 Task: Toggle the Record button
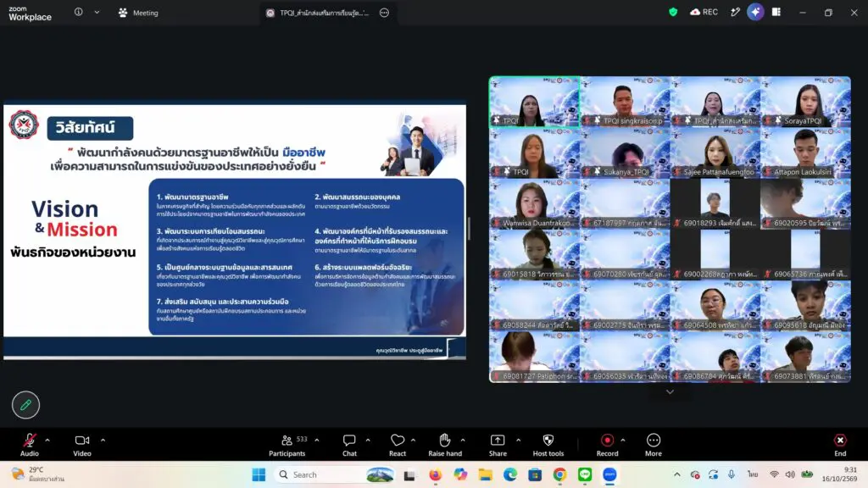(607, 445)
